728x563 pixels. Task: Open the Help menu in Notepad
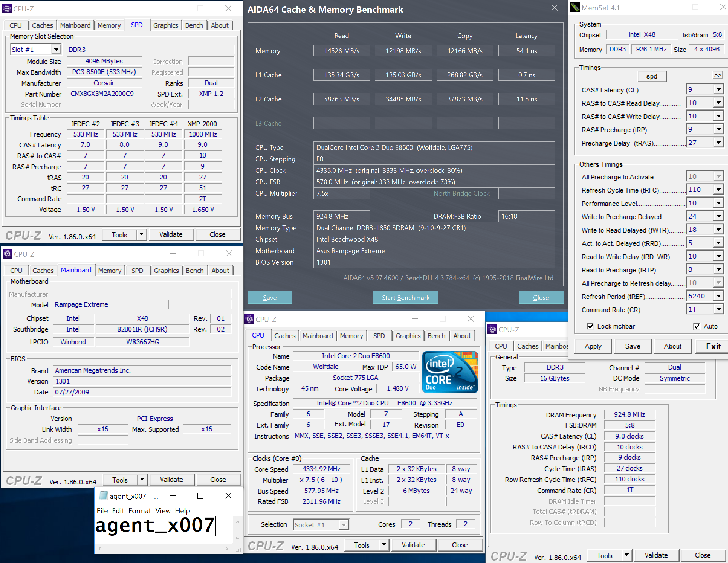point(182,510)
